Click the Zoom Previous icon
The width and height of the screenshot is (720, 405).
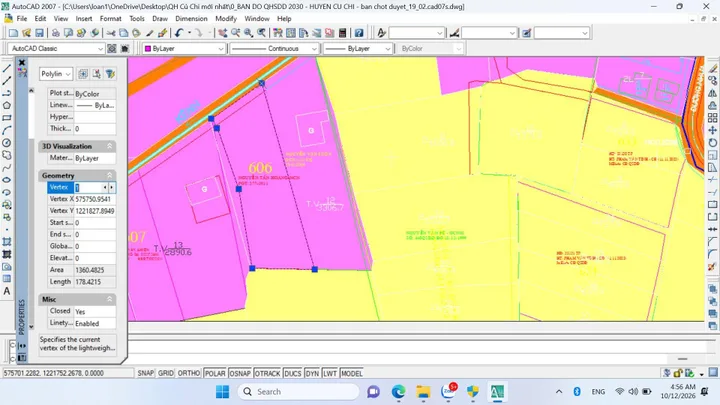[261, 33]
